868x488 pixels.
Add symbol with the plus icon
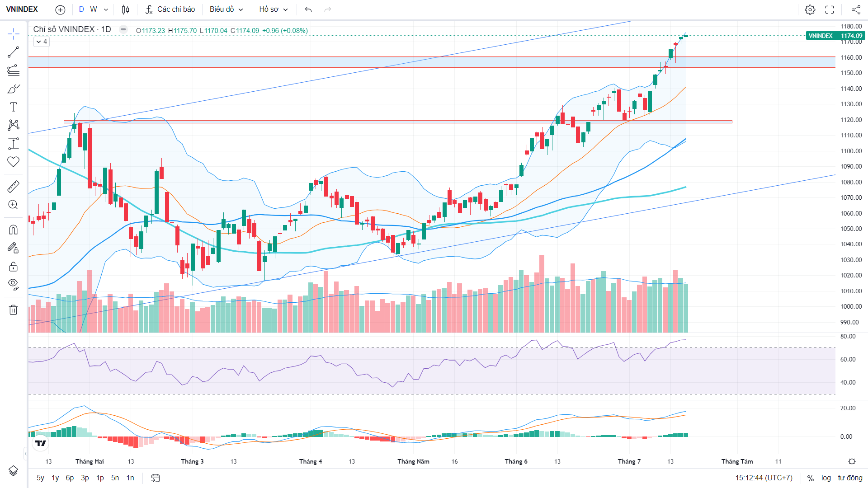click(x=60, y=9)
